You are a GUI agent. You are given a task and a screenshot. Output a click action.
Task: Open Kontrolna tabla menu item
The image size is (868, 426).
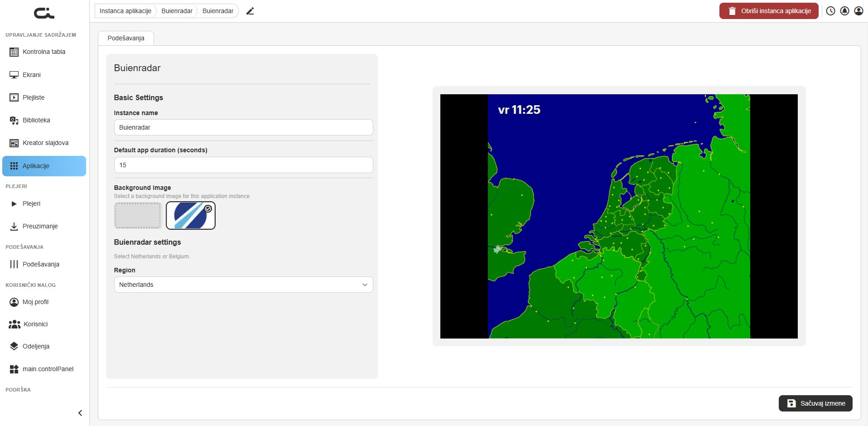pos(44,52)
